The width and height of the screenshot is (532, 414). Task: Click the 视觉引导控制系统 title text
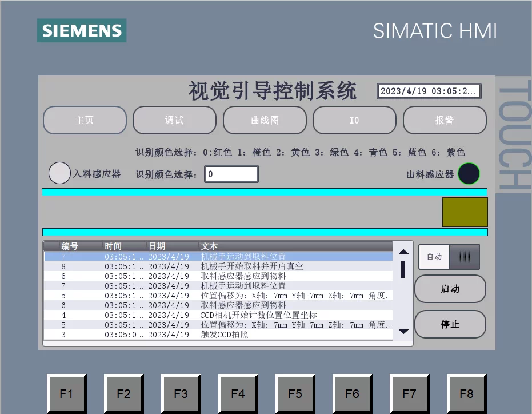click(273, 91)
